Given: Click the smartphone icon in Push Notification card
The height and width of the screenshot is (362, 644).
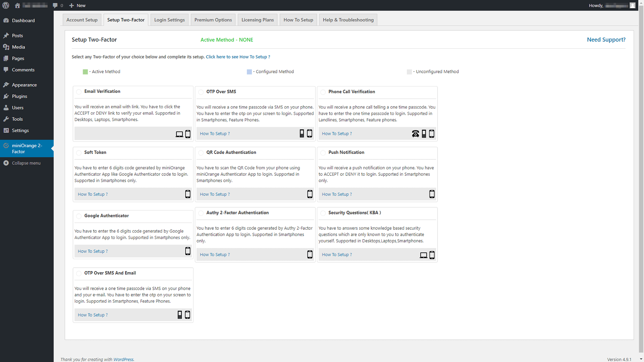Looking at the screenshot, I should (x=432, y=194).
